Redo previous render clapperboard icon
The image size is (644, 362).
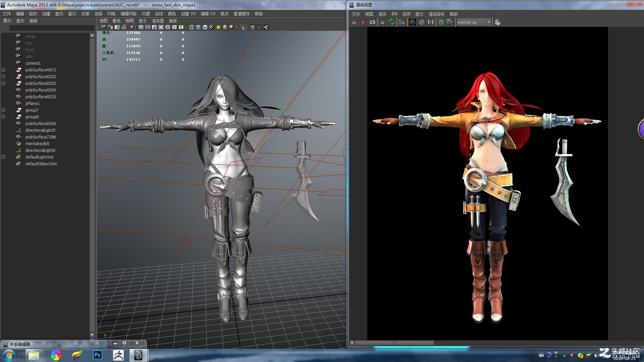(x=354, y=22)
